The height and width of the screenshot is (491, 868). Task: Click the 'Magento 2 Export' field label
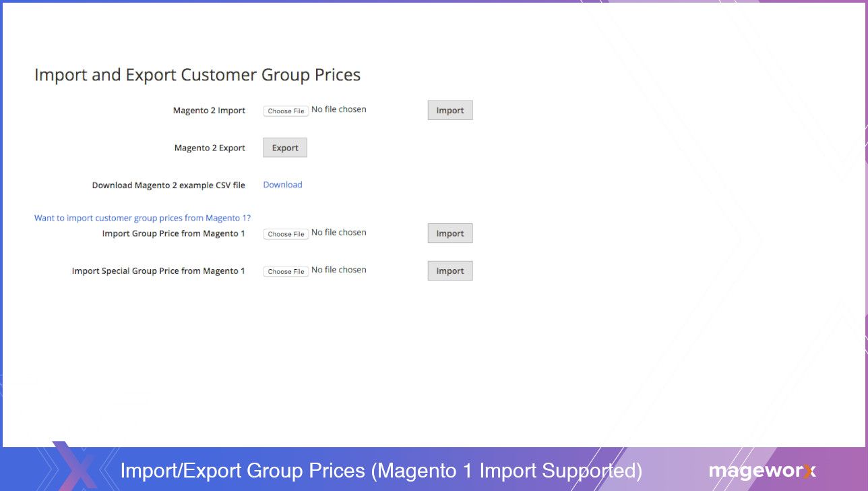[x=210, y=148]
